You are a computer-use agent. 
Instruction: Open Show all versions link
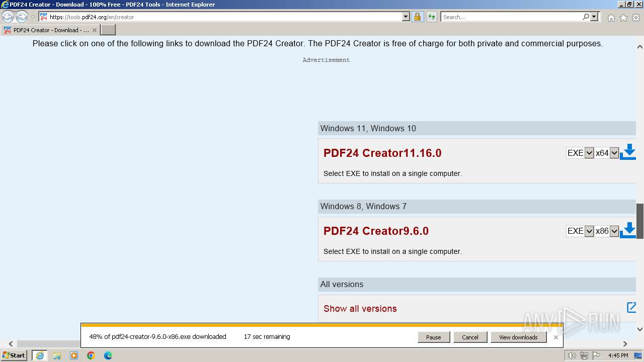point(360,309)
